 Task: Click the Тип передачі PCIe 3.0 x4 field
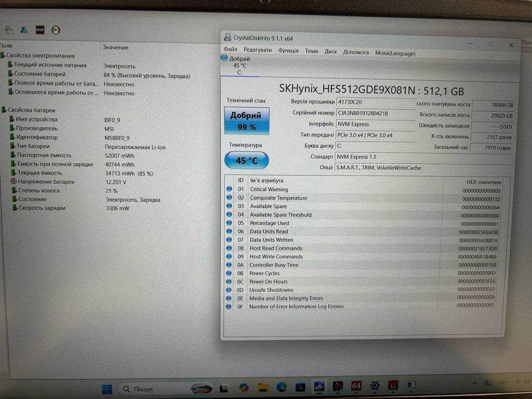click(375, 135)
